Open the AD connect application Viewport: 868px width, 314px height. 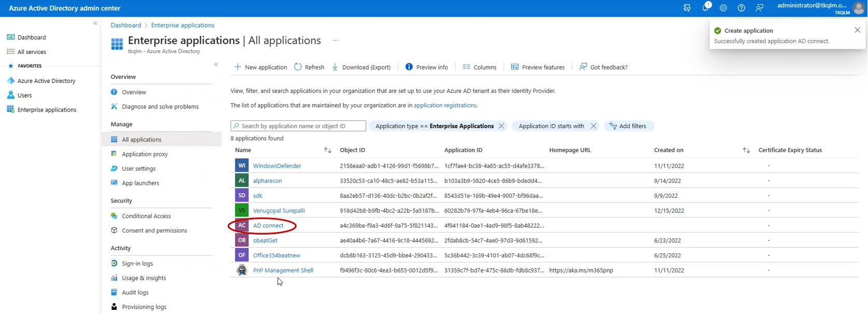coord(268,226)
